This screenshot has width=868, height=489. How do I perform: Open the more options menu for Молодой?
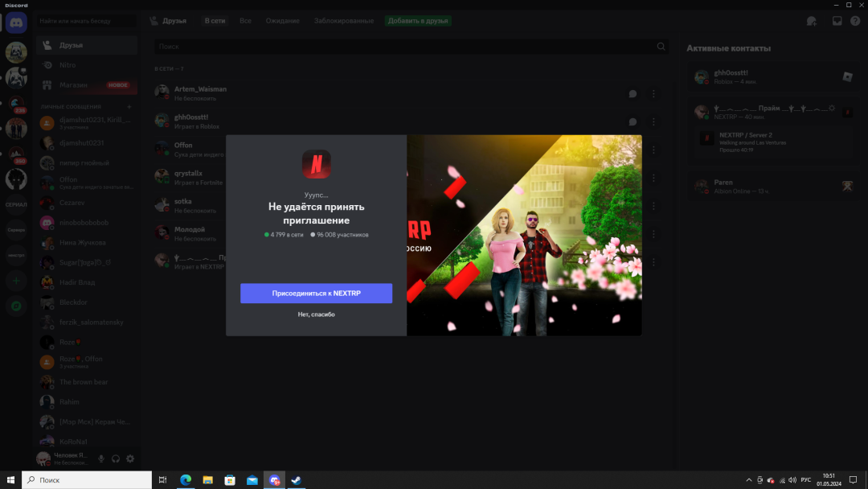[653, 234]
